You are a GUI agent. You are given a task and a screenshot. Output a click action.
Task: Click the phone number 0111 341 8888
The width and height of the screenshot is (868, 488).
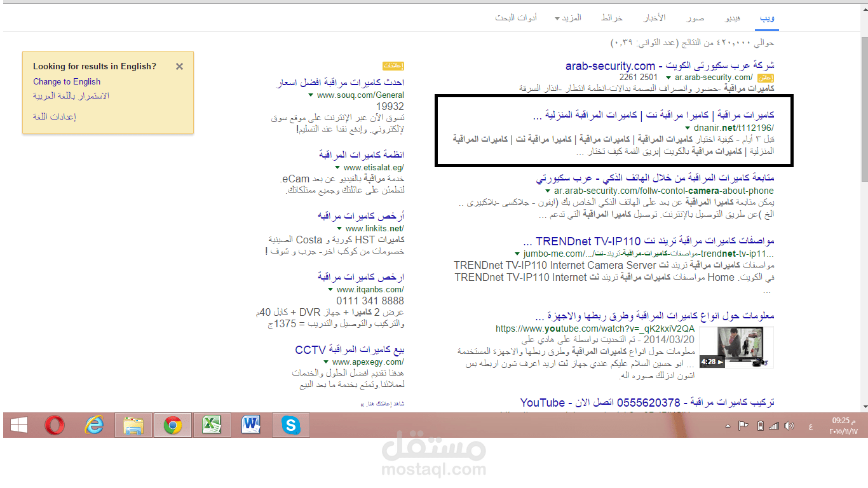[370, 301]
